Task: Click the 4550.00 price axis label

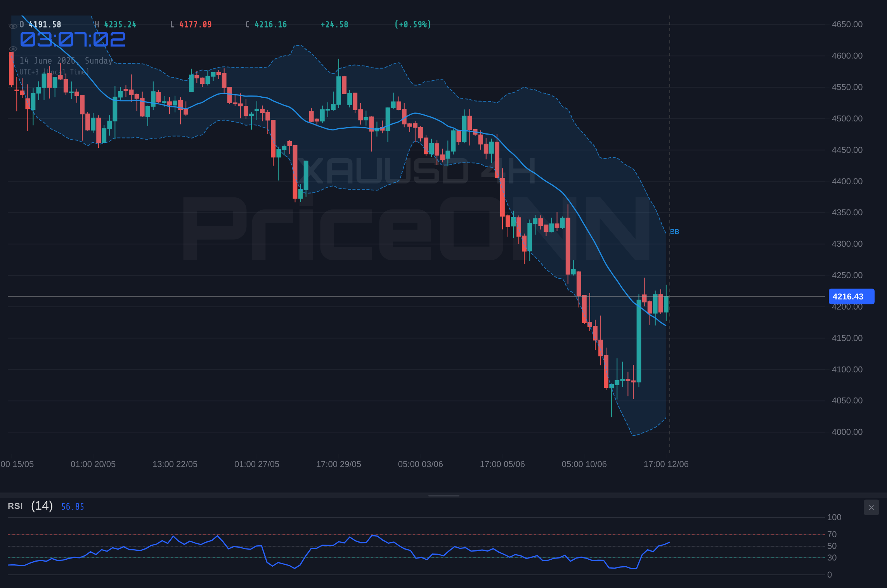Action: point(847,87)
